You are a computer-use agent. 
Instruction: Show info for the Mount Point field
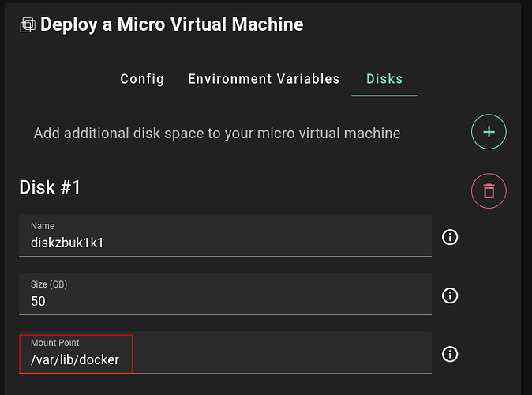(x=450, y=354)
